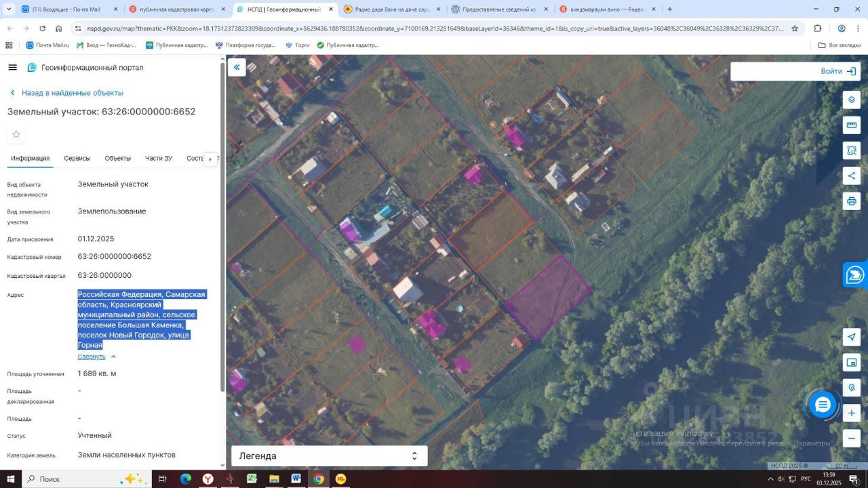Open the Почта Mail.ru bookmark
The width and height of the screenshot is (868, 488).
click(47, 45)
